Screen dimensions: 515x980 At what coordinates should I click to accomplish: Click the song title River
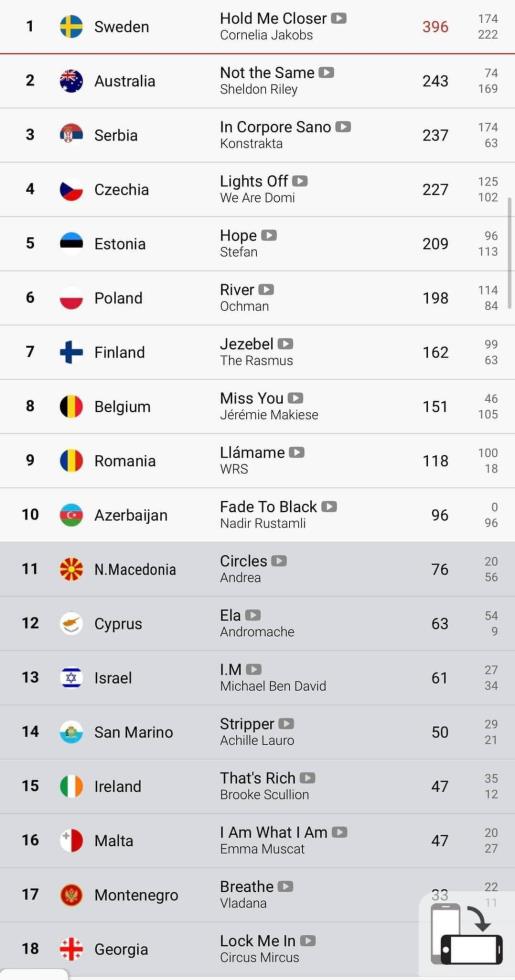tap(237, 290)
